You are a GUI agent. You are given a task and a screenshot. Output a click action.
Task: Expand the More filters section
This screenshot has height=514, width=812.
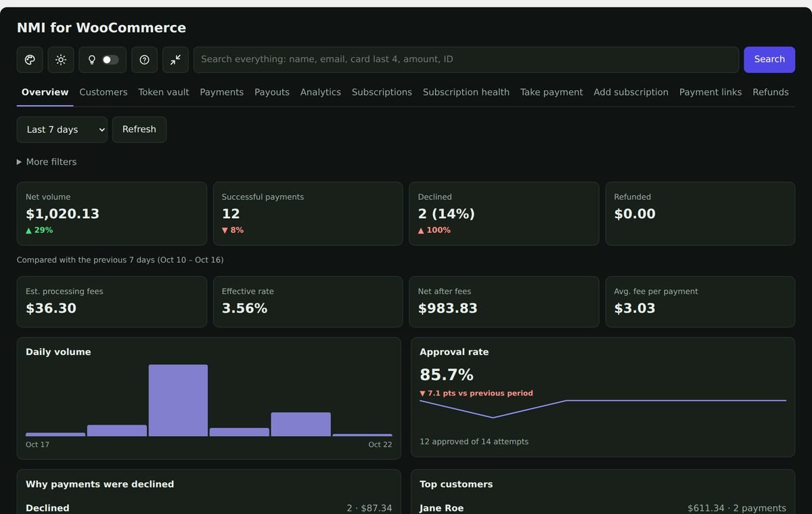click(x=47, y=162)
